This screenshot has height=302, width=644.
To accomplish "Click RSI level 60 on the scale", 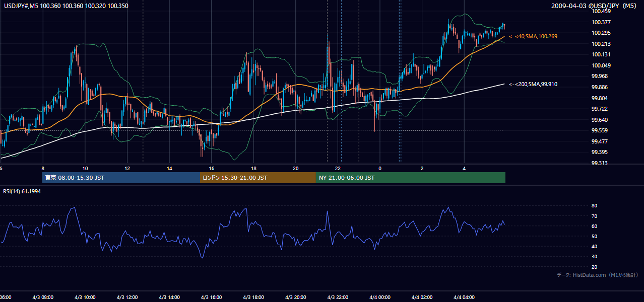I will (594, 226).
